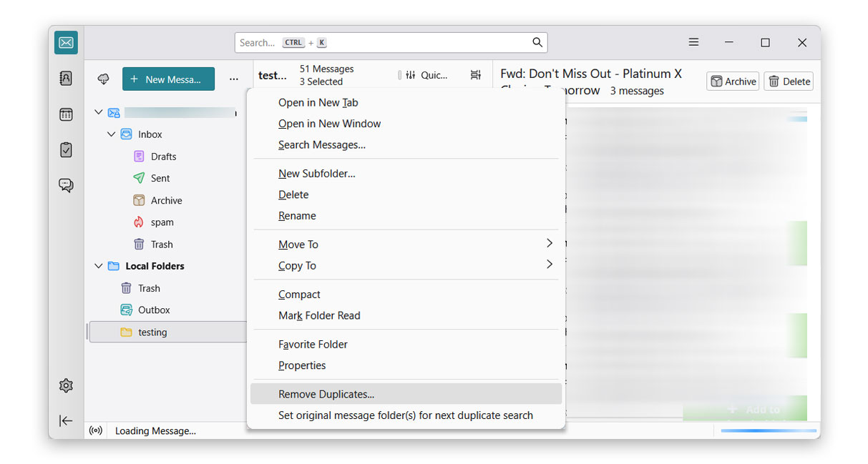Screen dimensions: 868x464
Task: Click inside the Search field
Action: 391,42
